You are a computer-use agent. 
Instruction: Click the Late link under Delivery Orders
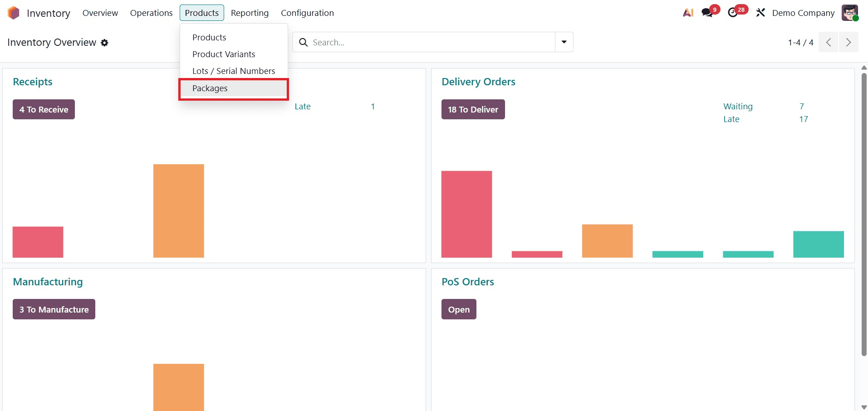pos(731,119)
